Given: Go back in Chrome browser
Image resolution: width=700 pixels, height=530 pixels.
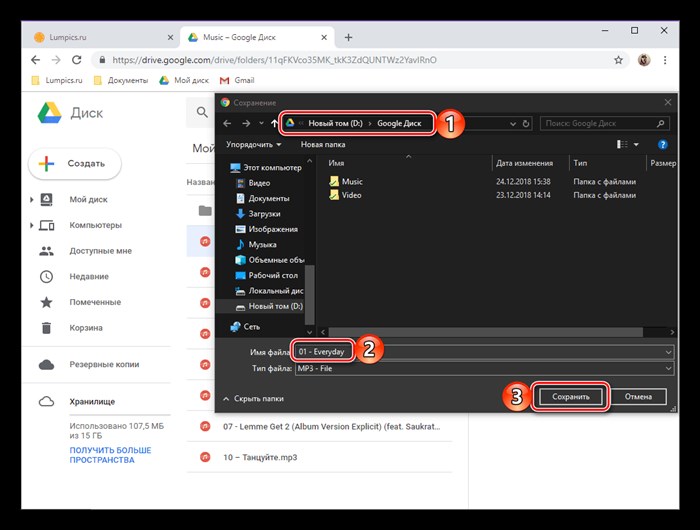Looking at the screenshot, I should [x=35, y=60].
